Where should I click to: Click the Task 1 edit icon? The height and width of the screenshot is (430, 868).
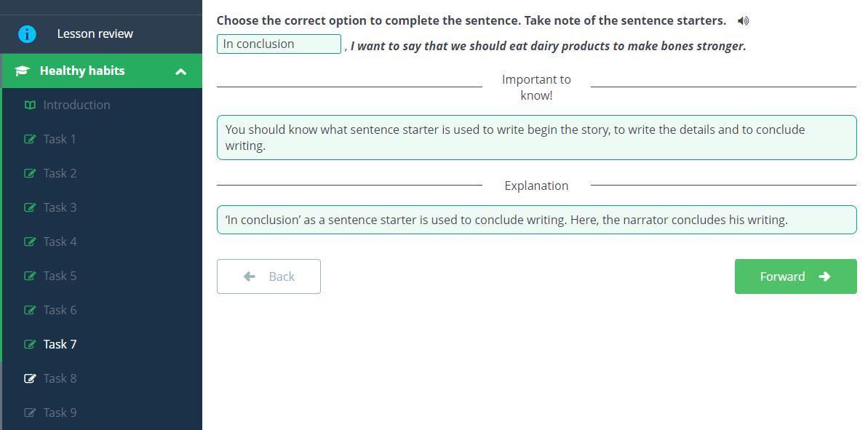click(x=30, y=139)
